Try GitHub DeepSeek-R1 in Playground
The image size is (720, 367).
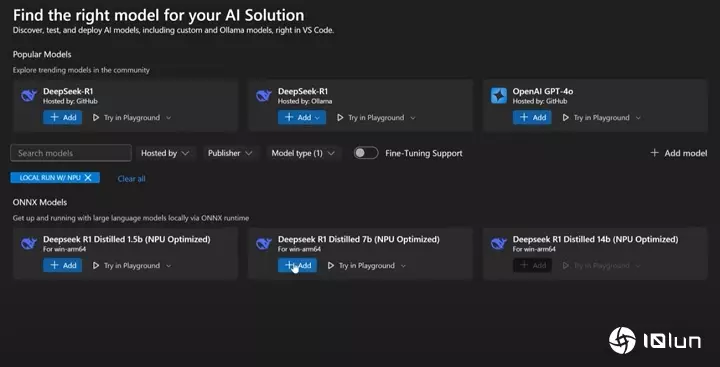126,118
